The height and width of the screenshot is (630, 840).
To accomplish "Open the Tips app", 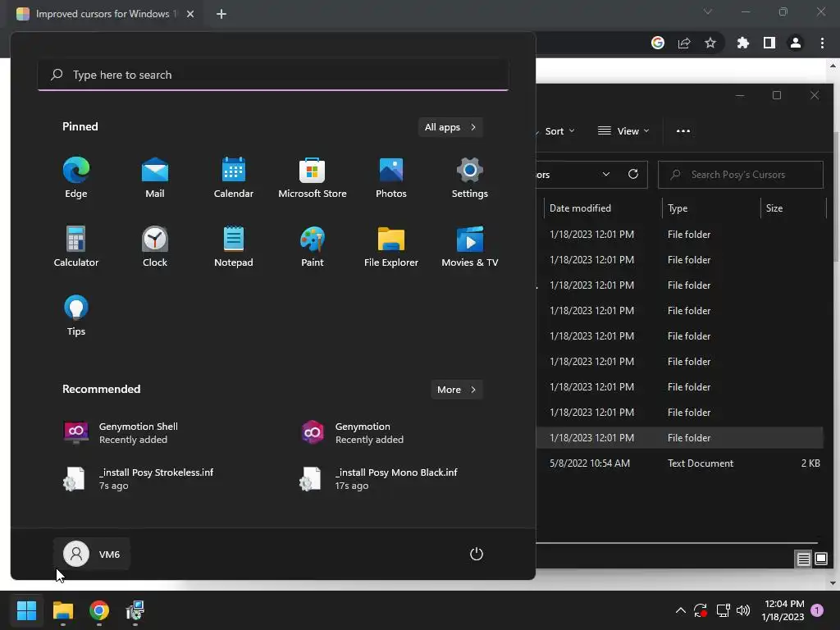I will click(x=76, y=316).
